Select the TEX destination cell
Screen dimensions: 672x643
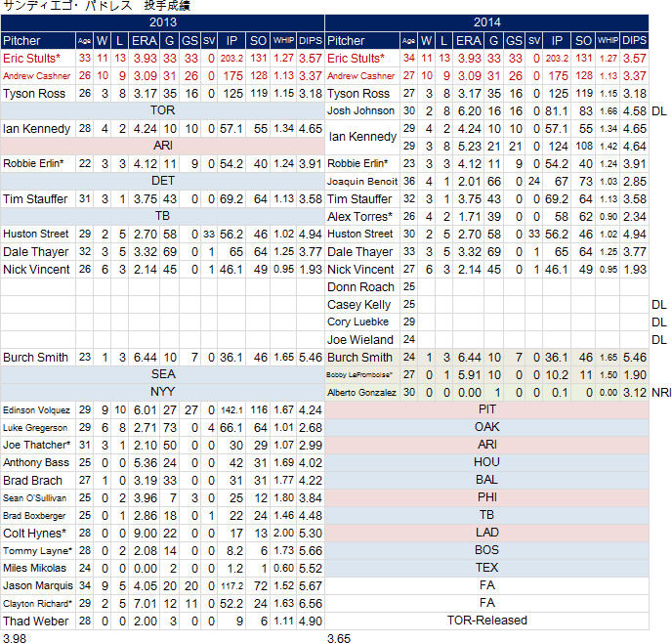pyautogui.click(x=486, y=568)
